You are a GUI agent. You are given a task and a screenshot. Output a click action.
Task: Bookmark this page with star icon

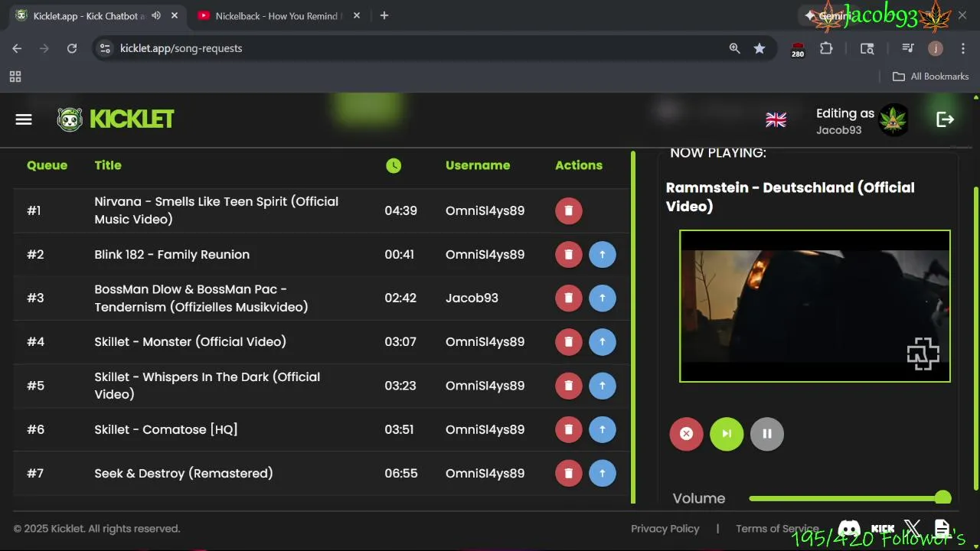(x=759, y=48)
